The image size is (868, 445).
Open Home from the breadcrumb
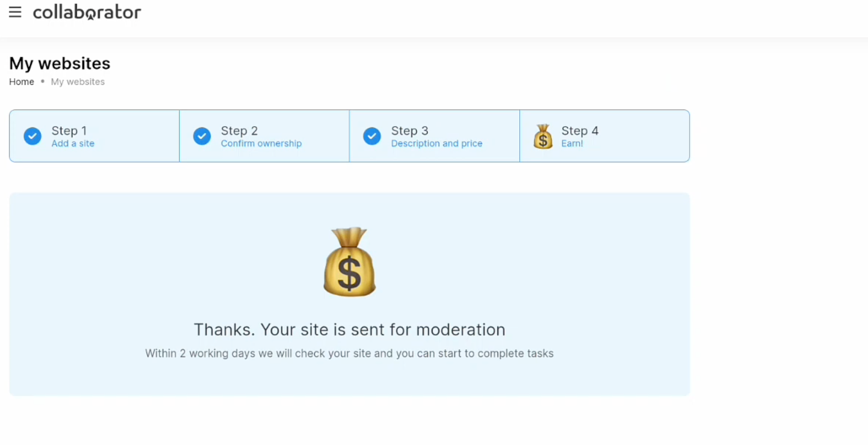point(21,81)
